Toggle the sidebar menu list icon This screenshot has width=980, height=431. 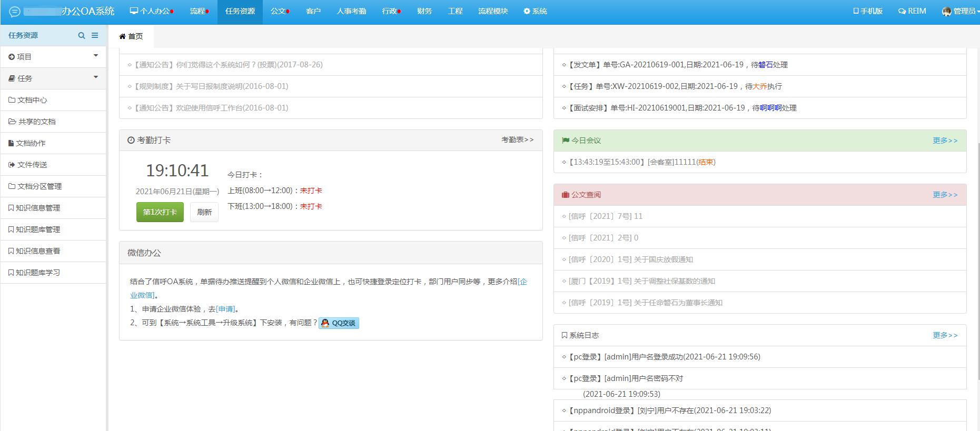(95, 35)
